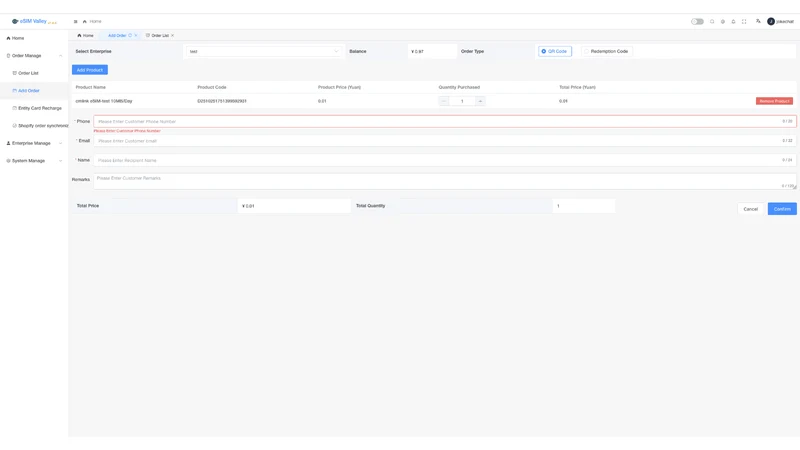This screenshot has height=450, width=800.
Task: Close the Order List tab
Action: (x=172, y=35)
